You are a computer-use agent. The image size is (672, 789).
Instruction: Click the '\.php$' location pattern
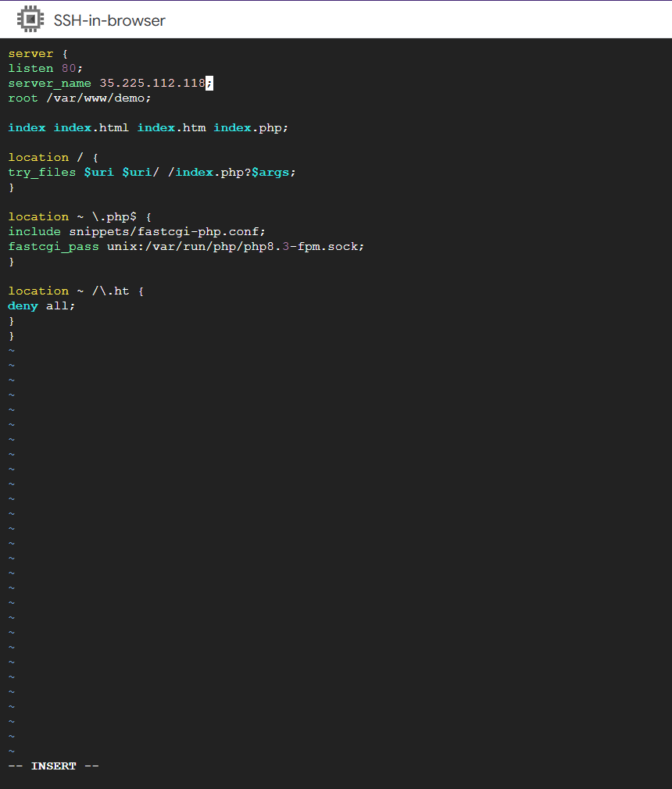[x=114, y=217]
